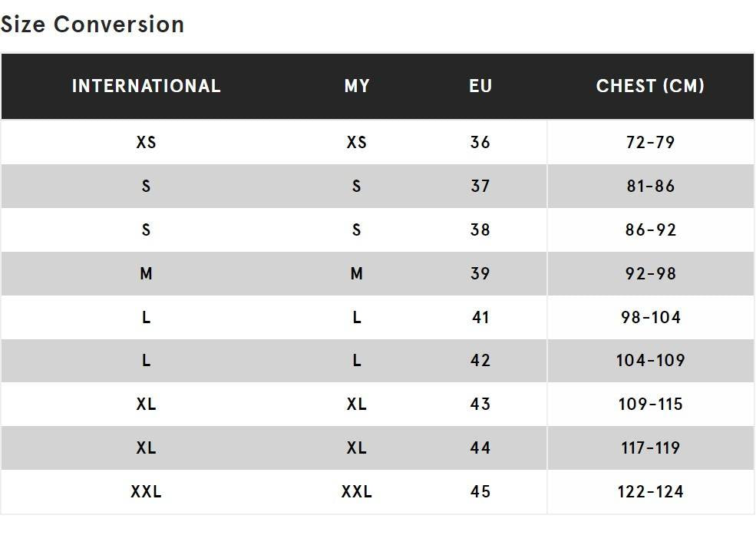Image resolution: width=756 pixels, height=545 pixels.
Task: Click chest range 122-124 cell
Action: click(650, 492)
